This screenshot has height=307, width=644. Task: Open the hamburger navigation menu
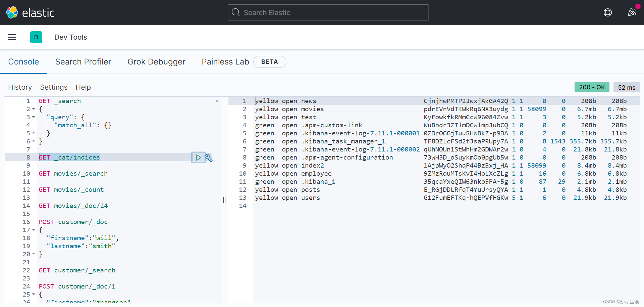click(x=12, y=37)
